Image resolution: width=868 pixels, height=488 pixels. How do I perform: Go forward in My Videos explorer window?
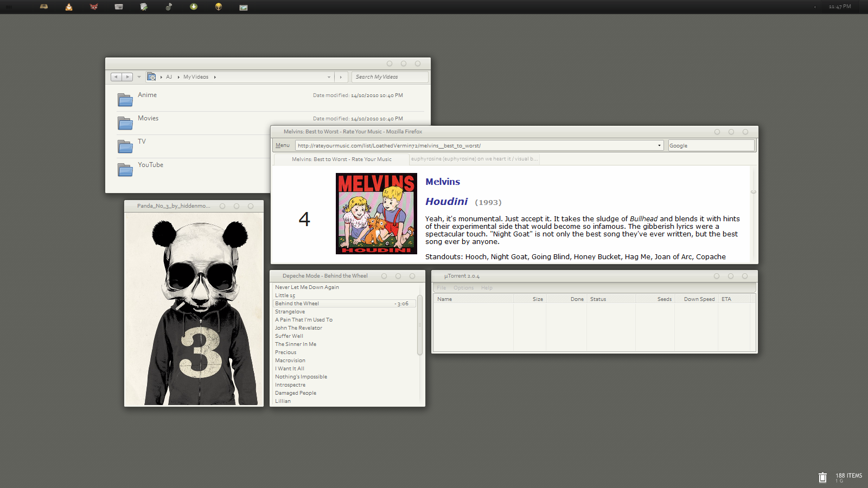[127, 77]
